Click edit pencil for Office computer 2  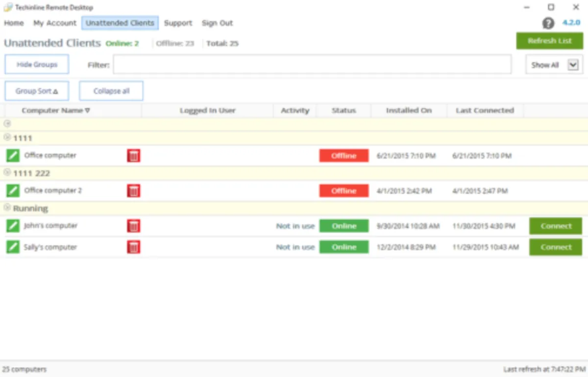[x=13, y=190]
